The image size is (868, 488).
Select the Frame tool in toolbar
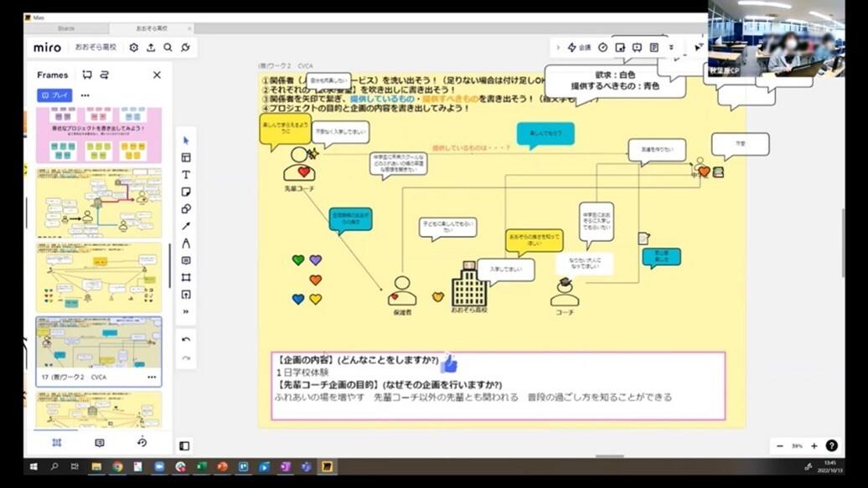point(186,278)
